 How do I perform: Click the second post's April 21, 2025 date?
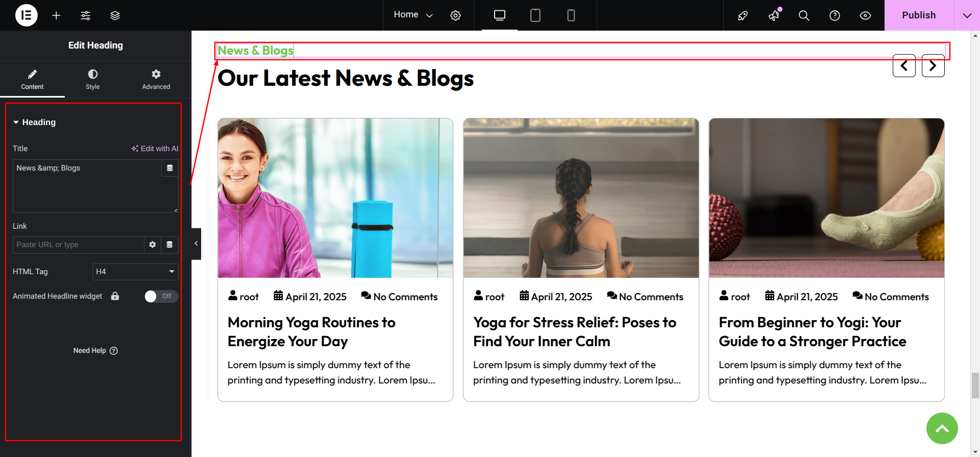561,297
